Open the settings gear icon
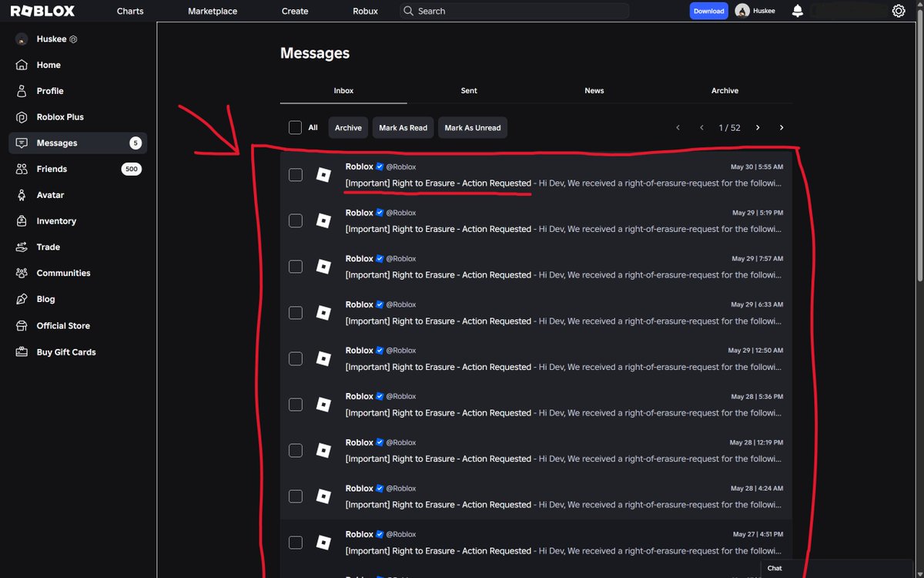The image size is (924, 578). (x=899, y=11)
